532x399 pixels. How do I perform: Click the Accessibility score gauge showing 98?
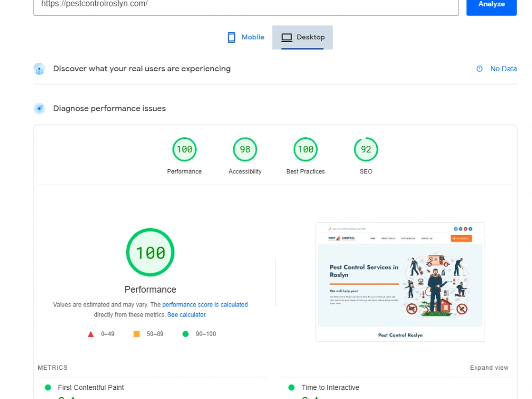(x=245, y=149)
